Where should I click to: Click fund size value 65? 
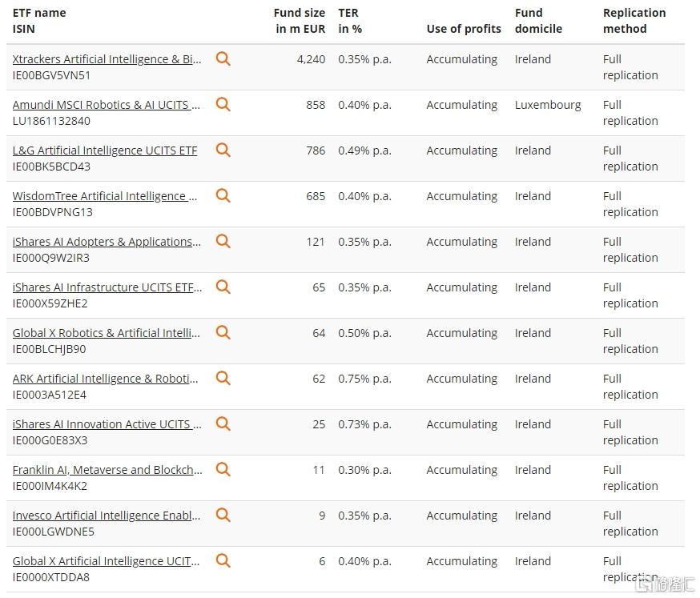pyautogui.click(x=319, y=287)
